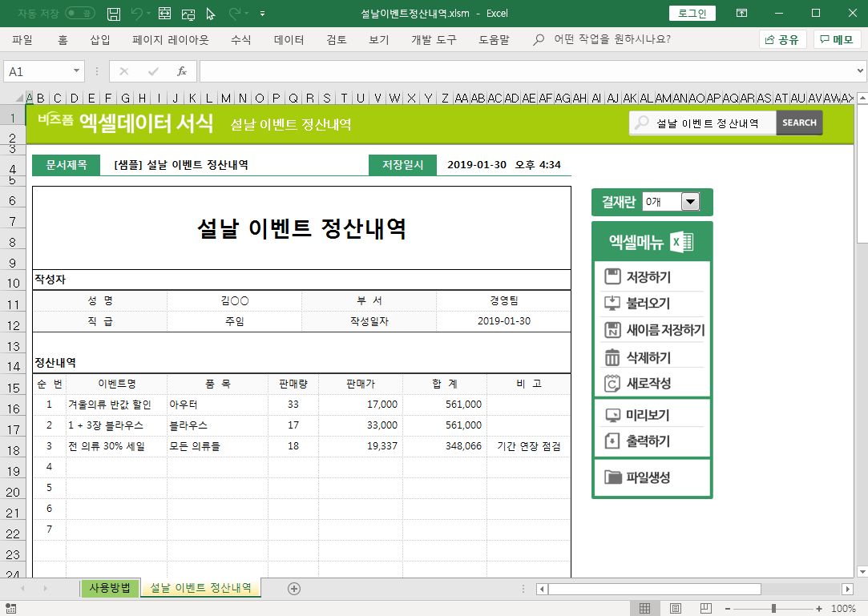
Task: Click the SEARCH button in the green header
Action: tap(799, 123)
